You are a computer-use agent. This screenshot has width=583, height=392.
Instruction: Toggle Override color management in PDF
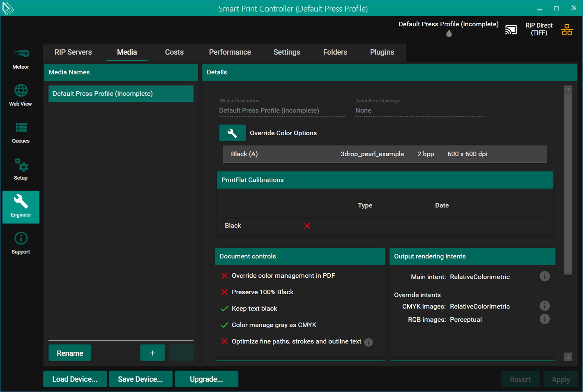coord(225,276)
